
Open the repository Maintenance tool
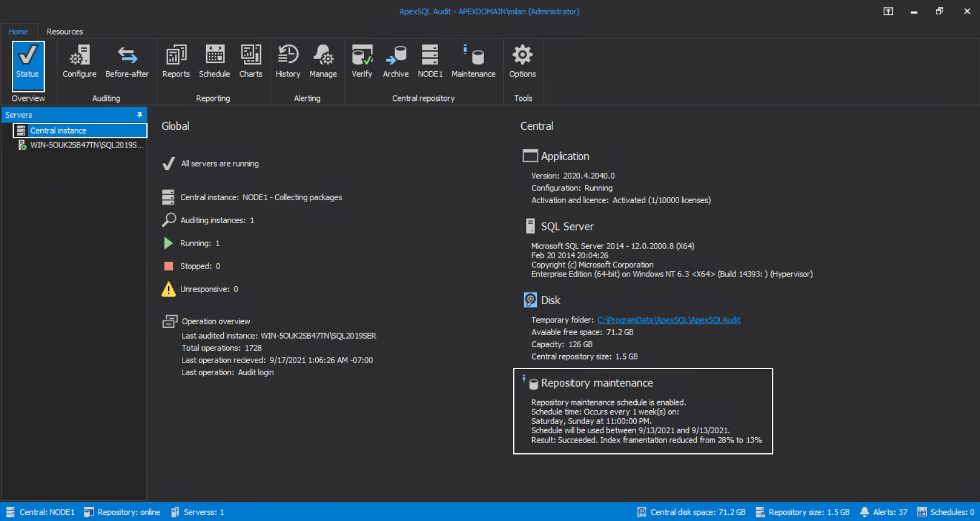pyautogui.click(x=473, y=61)
